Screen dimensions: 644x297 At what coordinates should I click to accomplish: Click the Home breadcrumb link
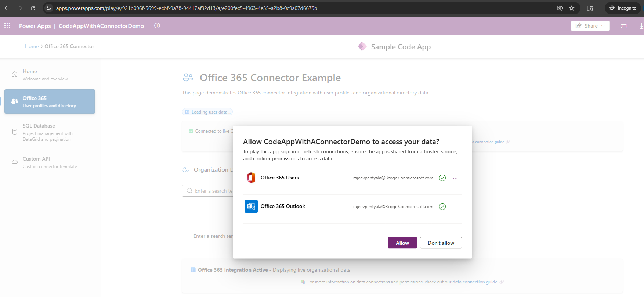pos(32,46)
